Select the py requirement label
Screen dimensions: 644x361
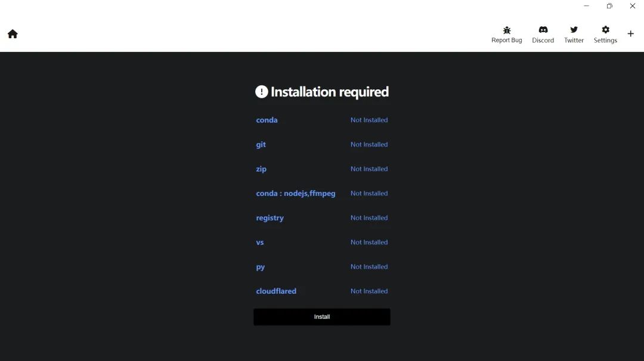[x=261, y=267]
